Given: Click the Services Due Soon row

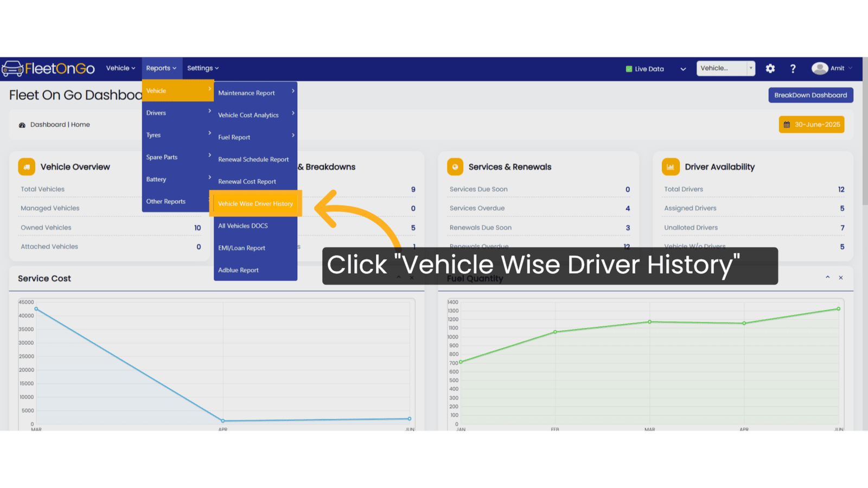Looking at the screenshot, I should click(x=540, y=189).
